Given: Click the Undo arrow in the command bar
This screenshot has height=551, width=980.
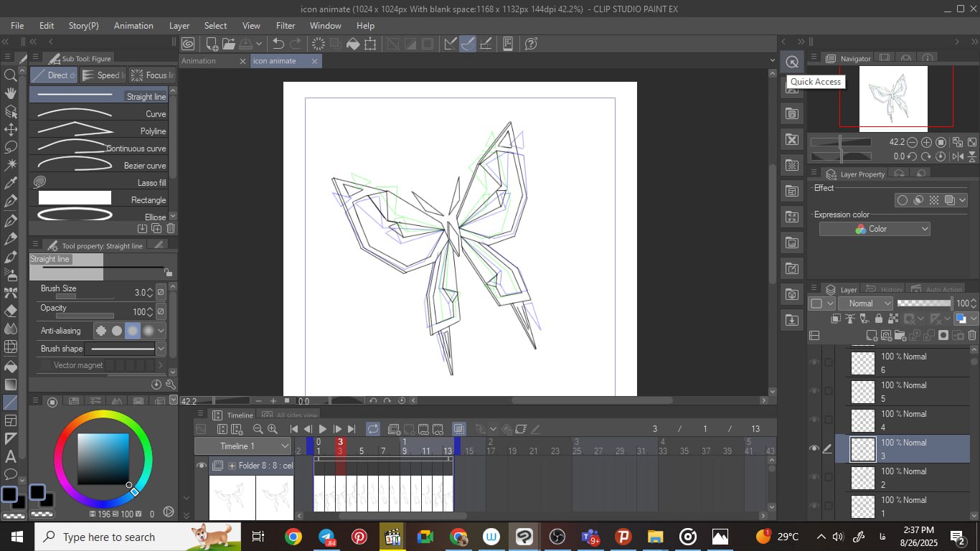Looking at the screenshot, I should pyautogui.click(x=278, y=44).
